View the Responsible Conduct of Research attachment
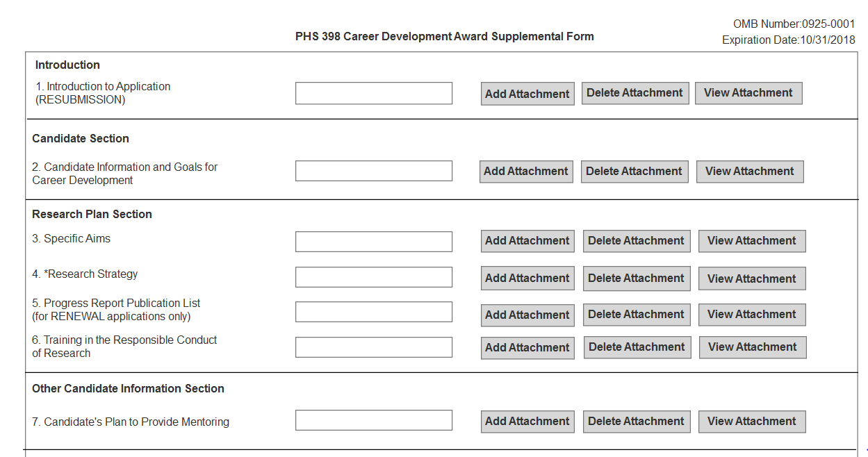The image size is (868, 457). point(753,347)
